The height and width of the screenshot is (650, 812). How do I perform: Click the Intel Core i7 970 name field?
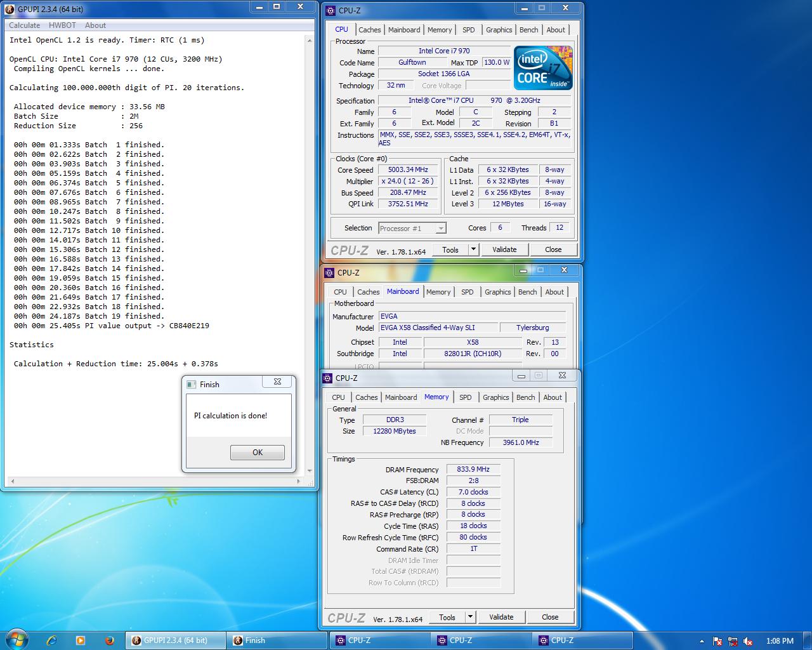pos(444,51)
